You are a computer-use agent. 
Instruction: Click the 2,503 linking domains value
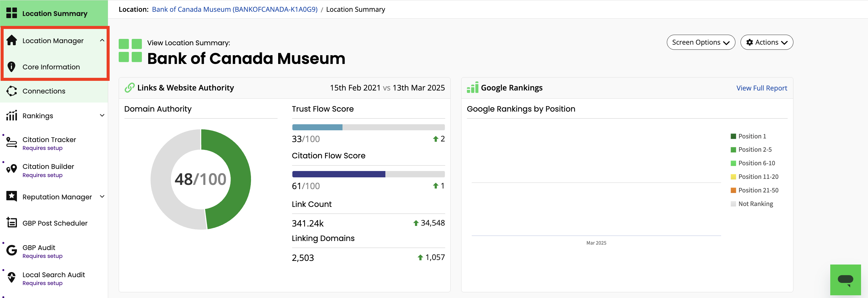click(x=303, y=258)
